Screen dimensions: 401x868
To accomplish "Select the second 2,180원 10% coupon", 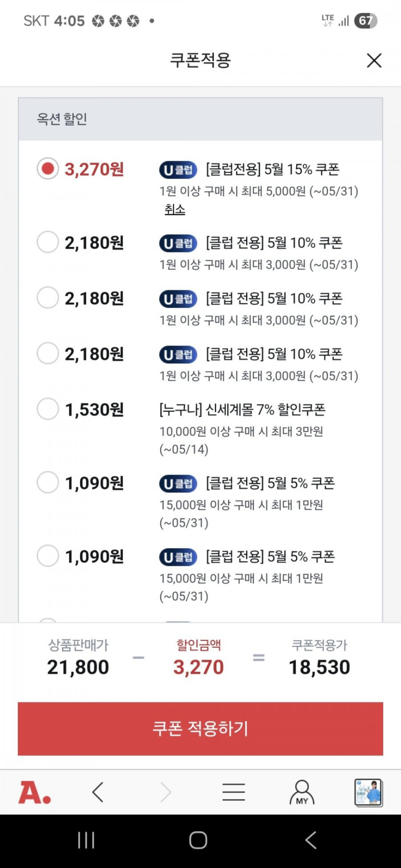I will coord(48,298).
